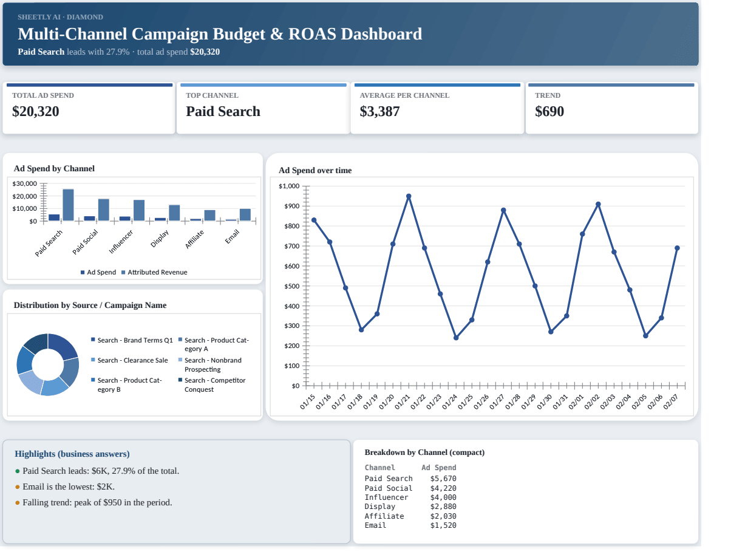Click the Email $1,520 value

[x=443, y=525]
